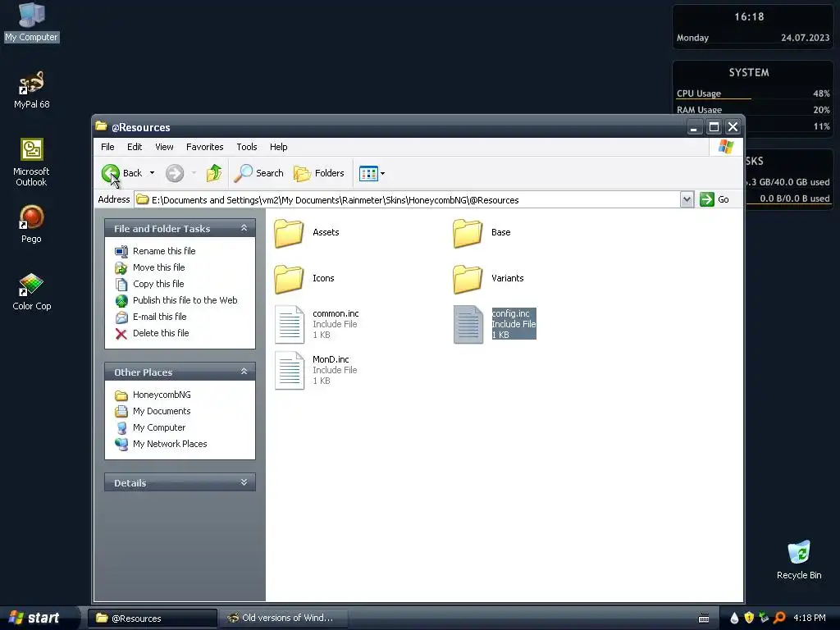Image resolution: width=840 pixels, height=630 pixels.
Task: Click Move this file link
Action: 158,267
